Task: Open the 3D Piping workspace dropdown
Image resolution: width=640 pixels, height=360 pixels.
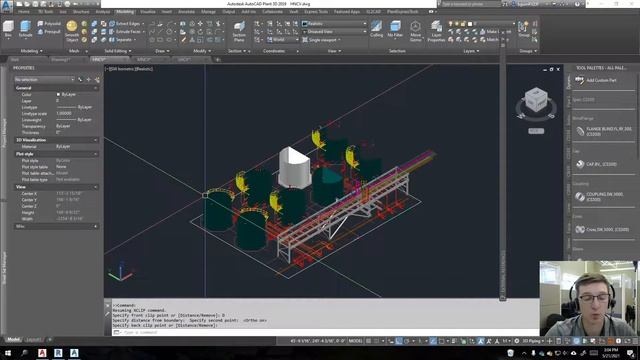Action: [x=533, y=341]
